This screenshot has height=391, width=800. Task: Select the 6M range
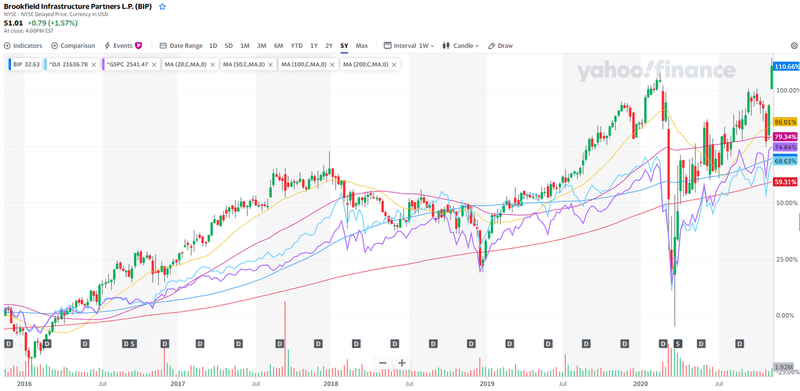pos(279,45)
